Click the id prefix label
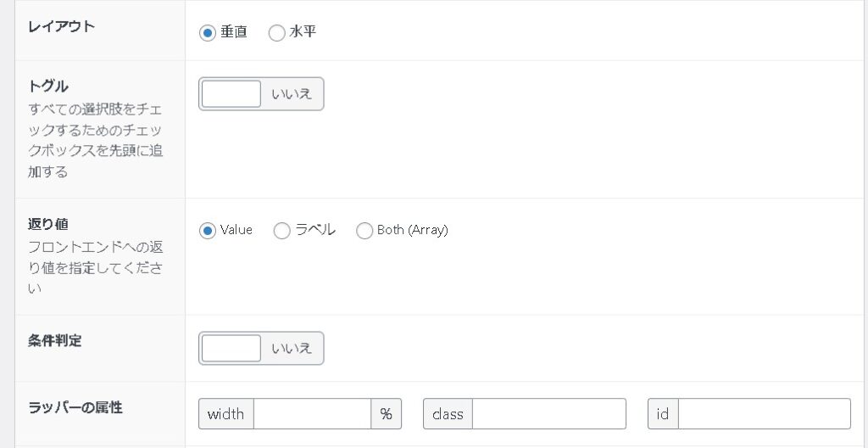This screenshot has height=448, width=868. point(663,414)
